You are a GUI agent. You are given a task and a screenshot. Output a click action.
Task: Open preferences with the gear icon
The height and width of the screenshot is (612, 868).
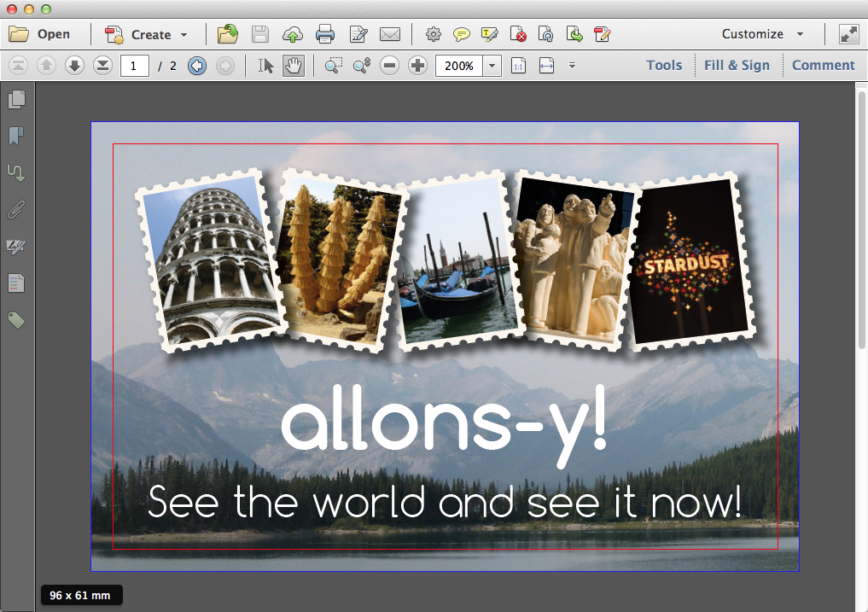click(x=433, y=34)
